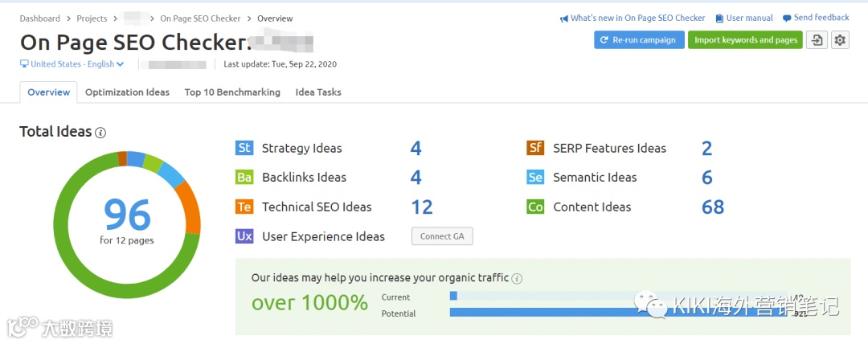Viewport: 868px width, 344px height.
Task: Click the Backlinks Ideas count 4
Action: click(416, 178)
